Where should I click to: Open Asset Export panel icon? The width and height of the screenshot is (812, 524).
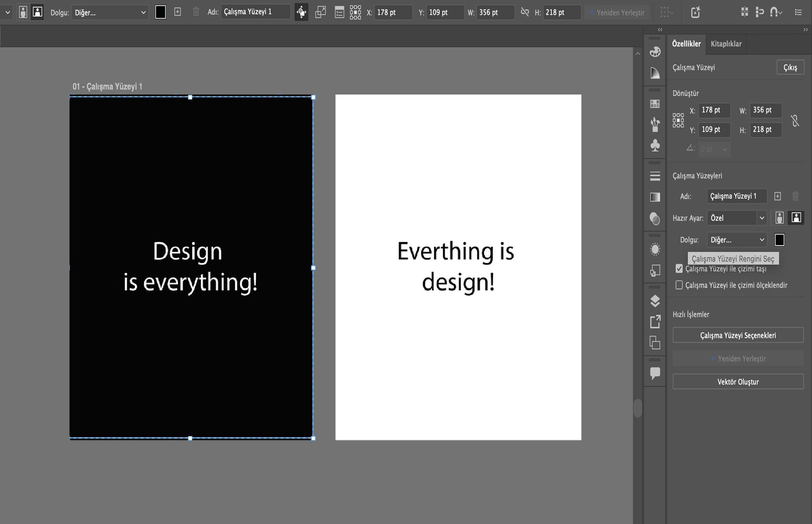point(655,322)
